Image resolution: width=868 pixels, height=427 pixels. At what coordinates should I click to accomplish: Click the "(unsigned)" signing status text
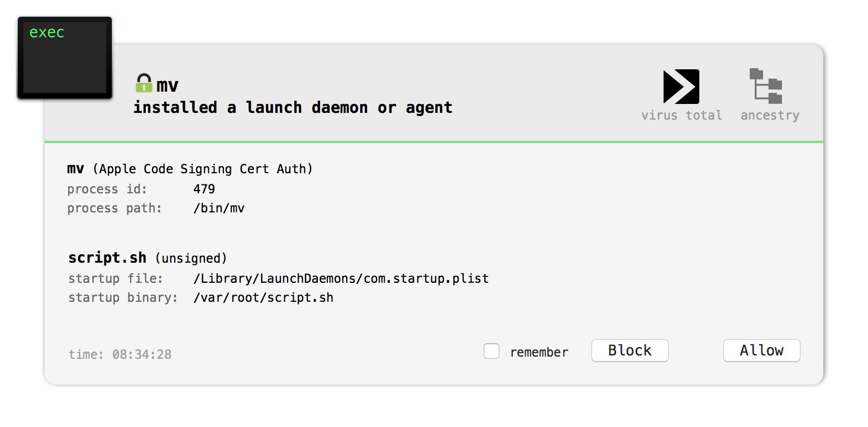[191, 258]
